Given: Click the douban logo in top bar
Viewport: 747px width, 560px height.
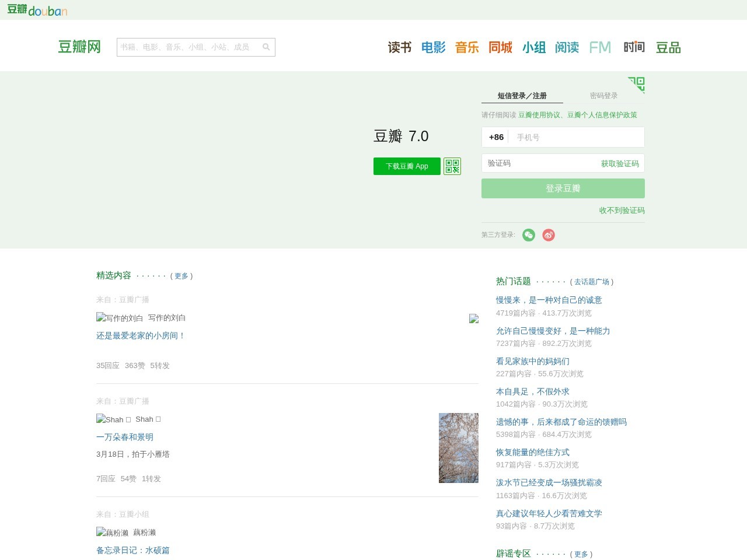Looking at the screenshot, I should tap(37, 10).
